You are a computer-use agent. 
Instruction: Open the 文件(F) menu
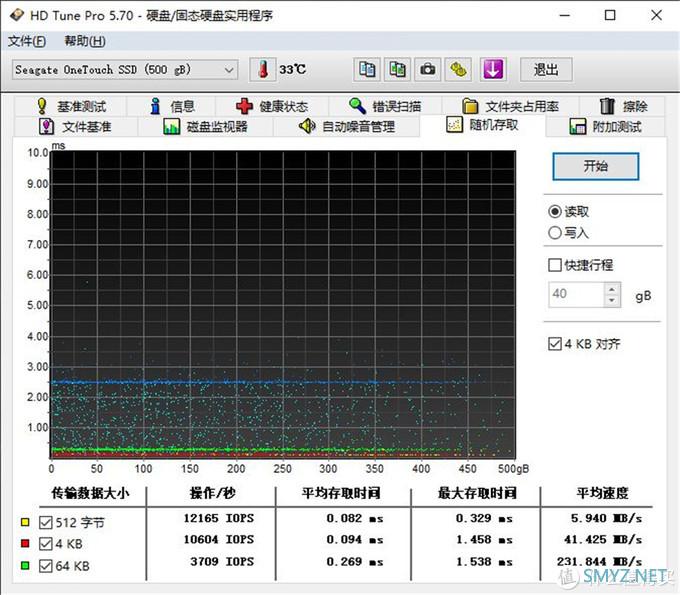click(x=27, y=41)
